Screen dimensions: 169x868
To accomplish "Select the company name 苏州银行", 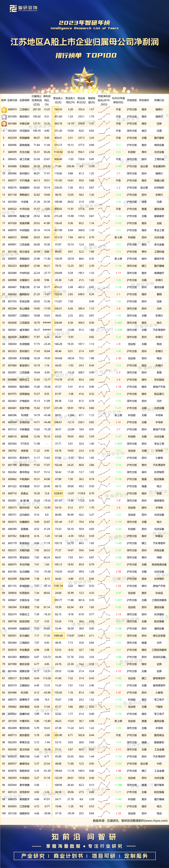I will tap(25, 174).
